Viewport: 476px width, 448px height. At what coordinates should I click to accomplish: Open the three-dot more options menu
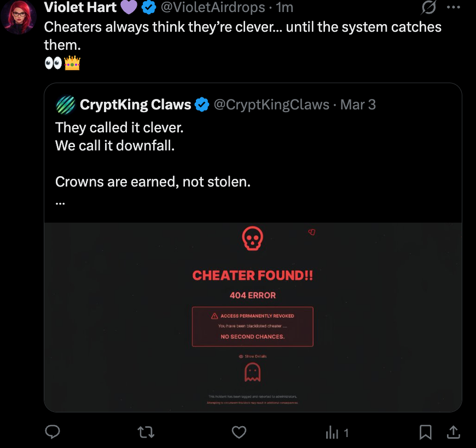[454, 7]
